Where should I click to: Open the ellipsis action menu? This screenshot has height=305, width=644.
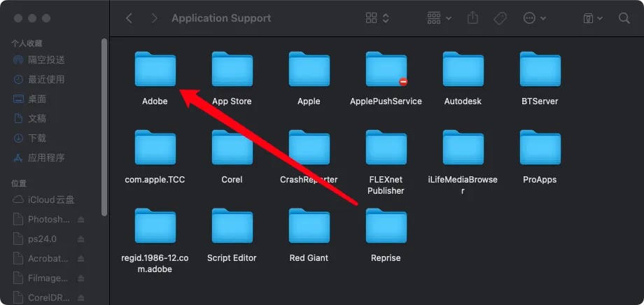534,18
